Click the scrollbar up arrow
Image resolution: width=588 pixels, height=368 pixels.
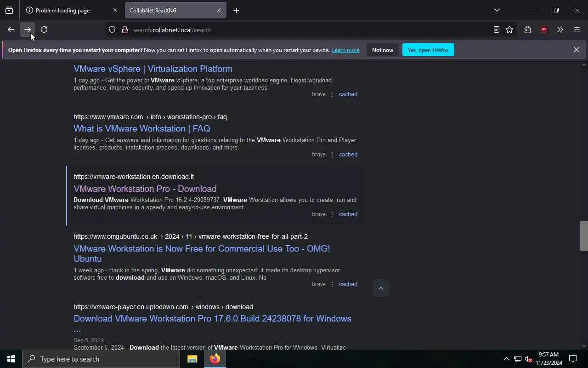(x=584, y=65)
